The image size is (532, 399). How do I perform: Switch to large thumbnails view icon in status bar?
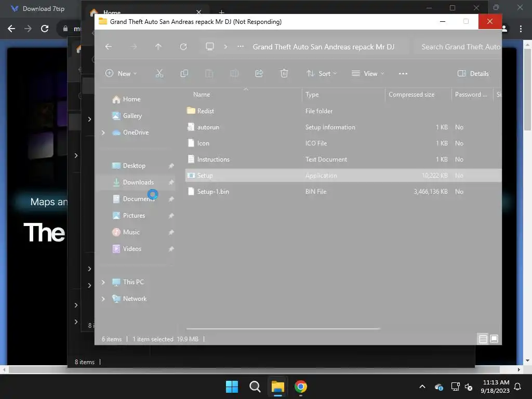[495, 339]
